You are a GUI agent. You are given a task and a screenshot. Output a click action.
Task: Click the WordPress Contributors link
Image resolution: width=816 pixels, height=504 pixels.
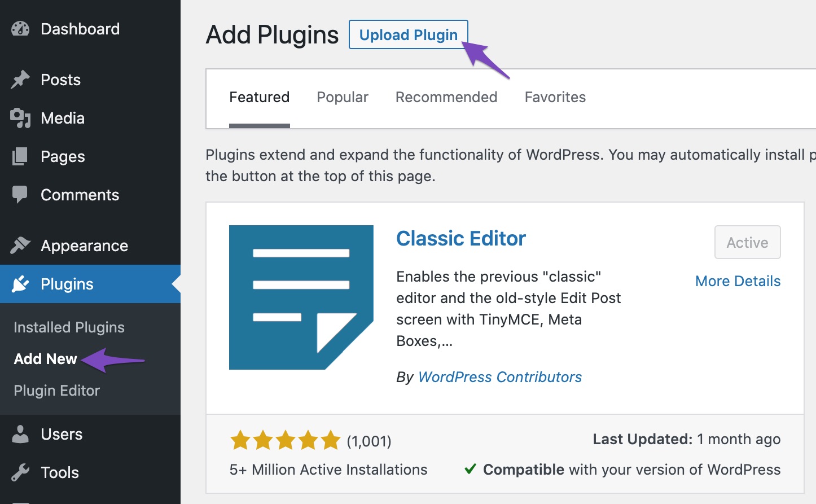coord(499,376)
